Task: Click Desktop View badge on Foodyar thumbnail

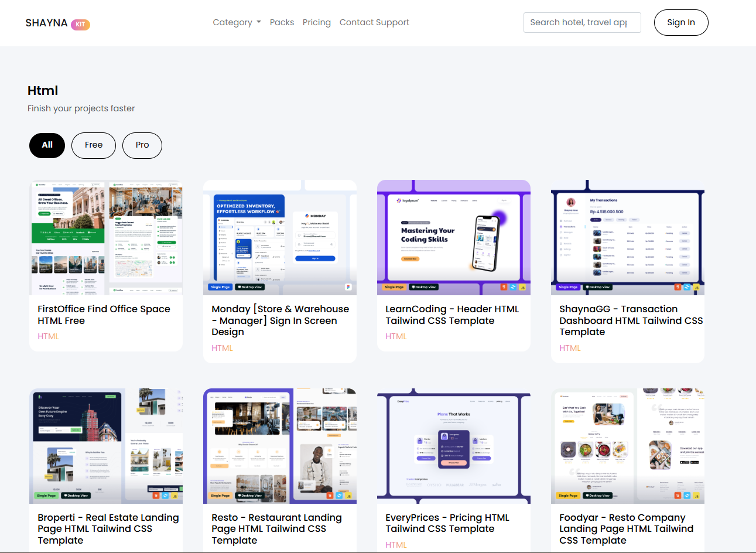Action: coord(597,496)
